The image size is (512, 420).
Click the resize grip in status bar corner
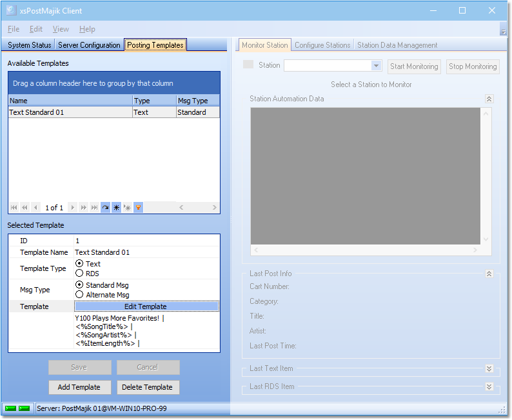[x=502, y=410]
